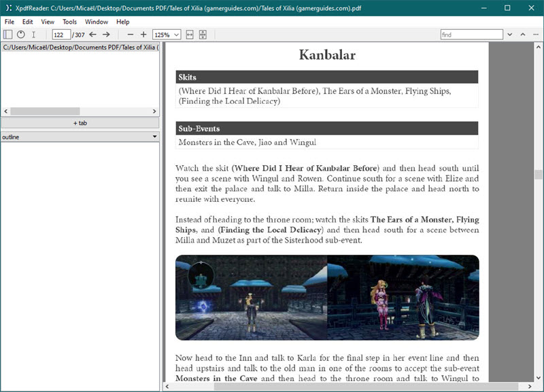Click the '+ tab' button
The width and height of the screenshot is (544, 392).
tap(80, 123)
